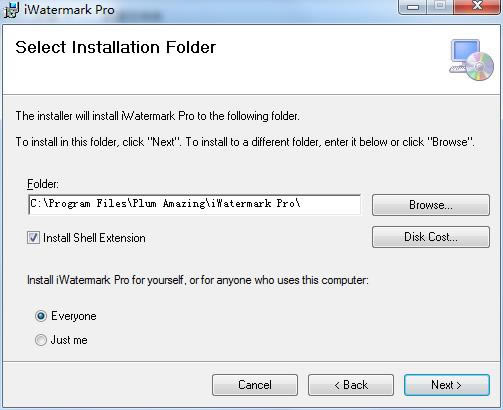
Task: Open the Disk Cost... dialog
Action: pyautogui.click(x=431, y=237)
